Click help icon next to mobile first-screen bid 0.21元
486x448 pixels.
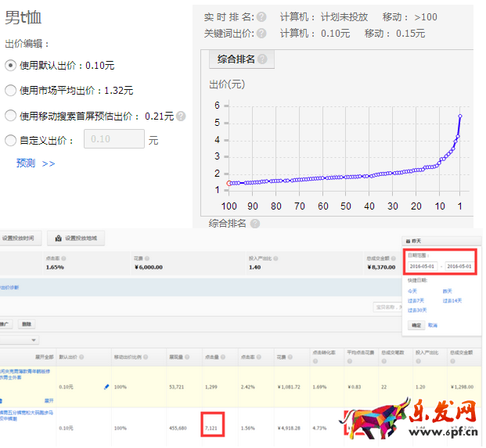point(181,116)
